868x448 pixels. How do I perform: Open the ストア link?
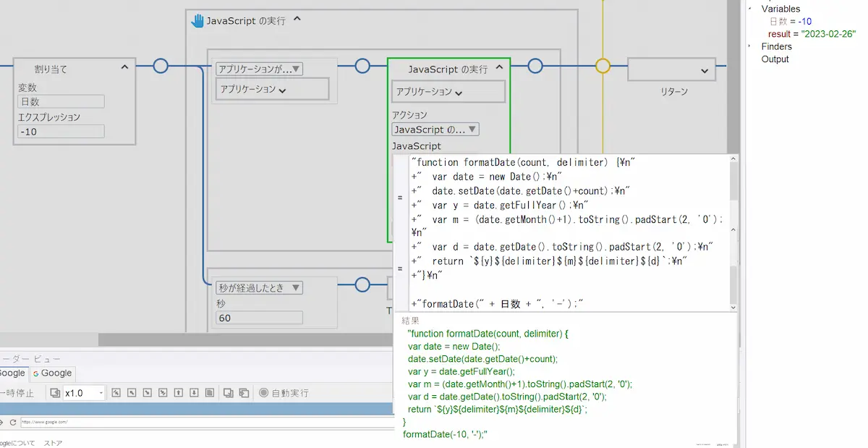click(53, 443)
